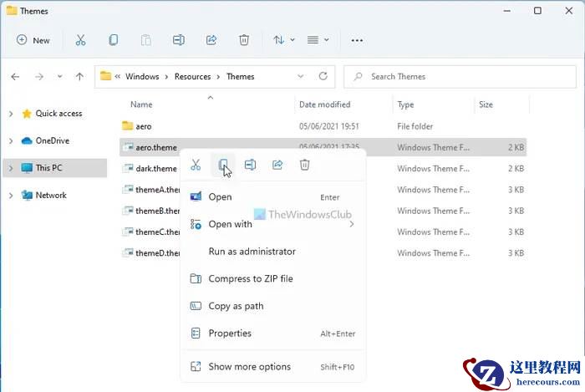
Task: Select the aero folder
Action: coord(143,126)
